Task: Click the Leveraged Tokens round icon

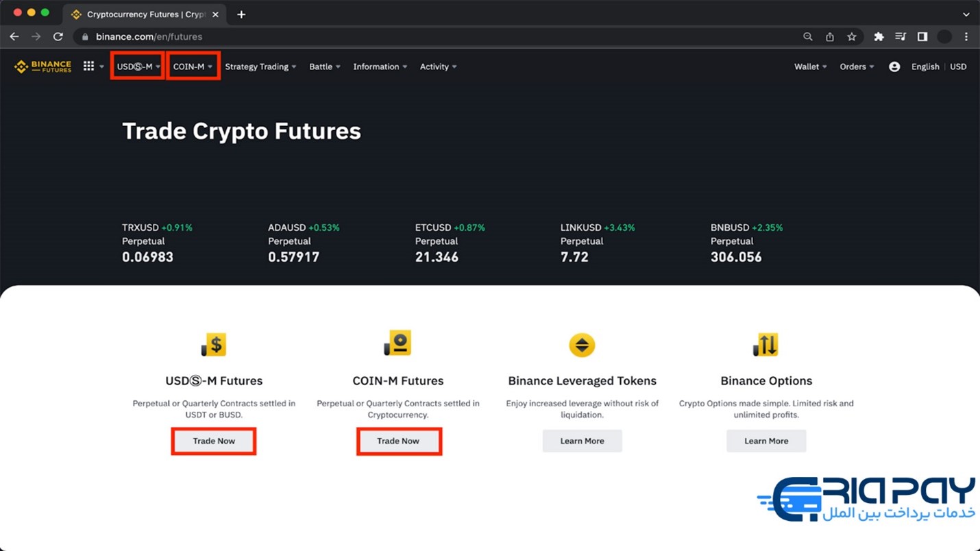Action: pyautogui.click(x=582, y=345)
